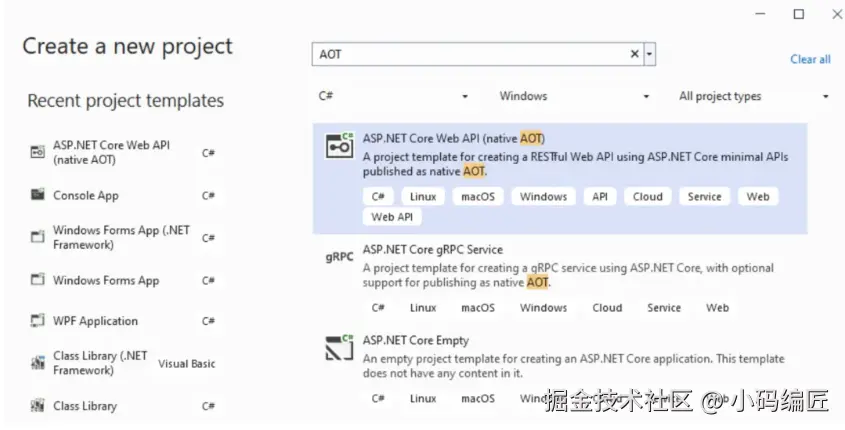Screen dimensions: 845x430
Task: Clear the AOT search text with X
Action: pyautogui.click(x=634, y=54)
